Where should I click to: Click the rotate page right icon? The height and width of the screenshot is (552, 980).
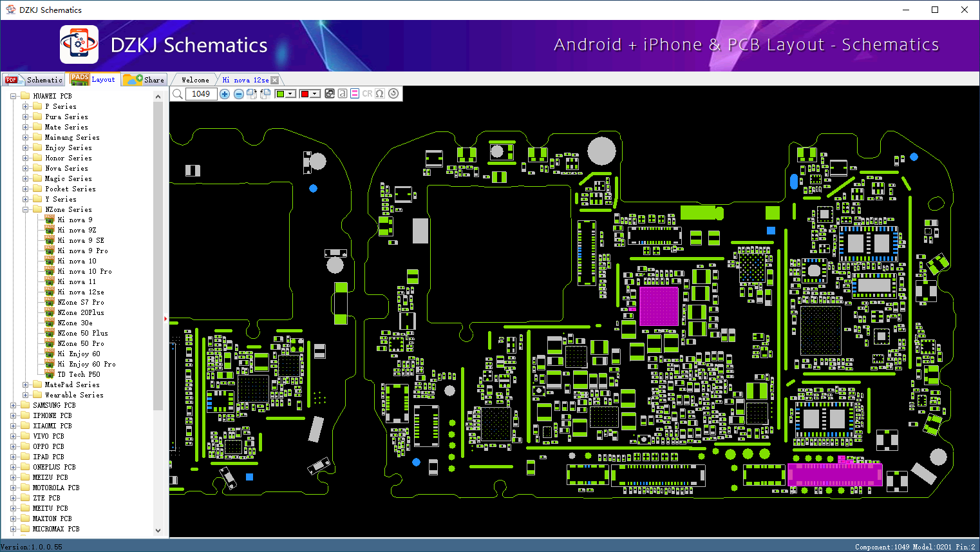click(252, 94)
